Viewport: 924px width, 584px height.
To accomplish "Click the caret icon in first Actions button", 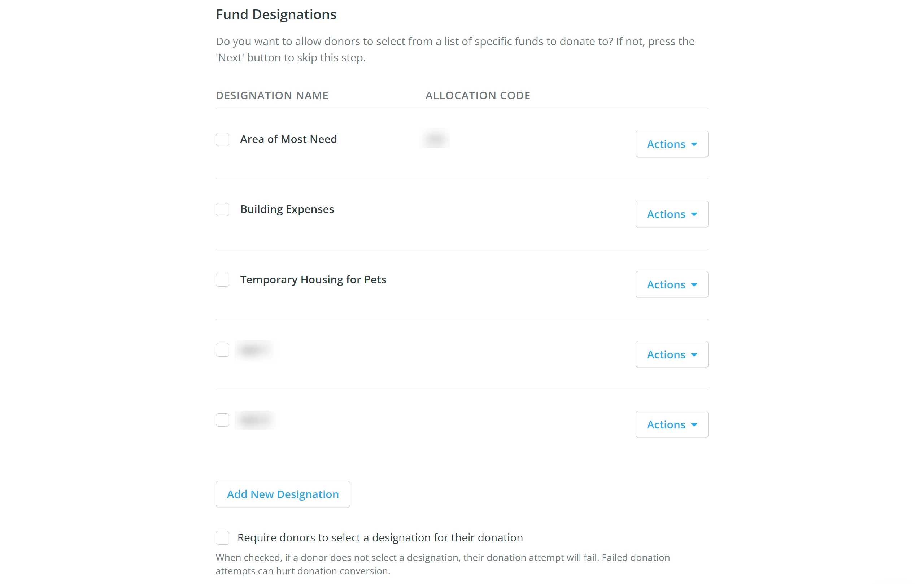I will point(695,144).
